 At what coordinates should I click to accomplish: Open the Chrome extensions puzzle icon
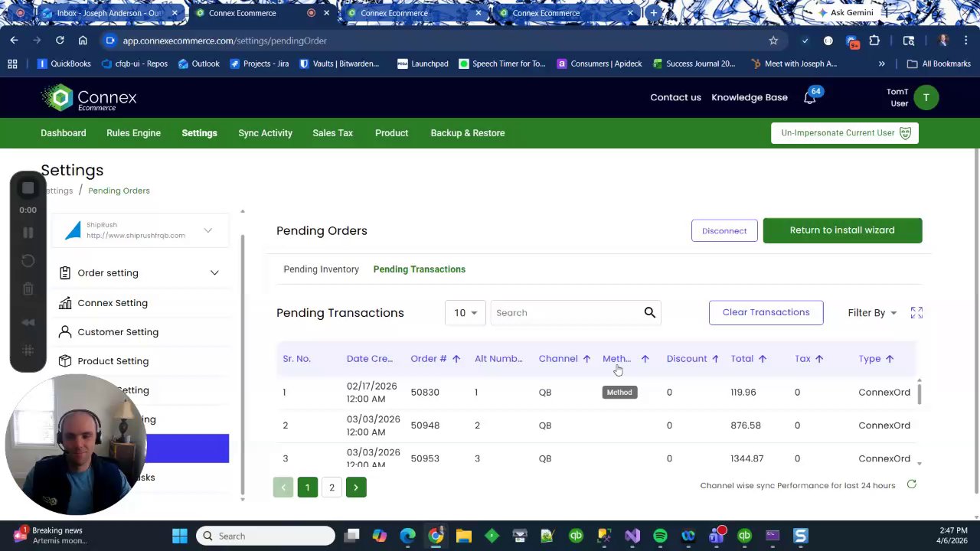coord(874,41)
